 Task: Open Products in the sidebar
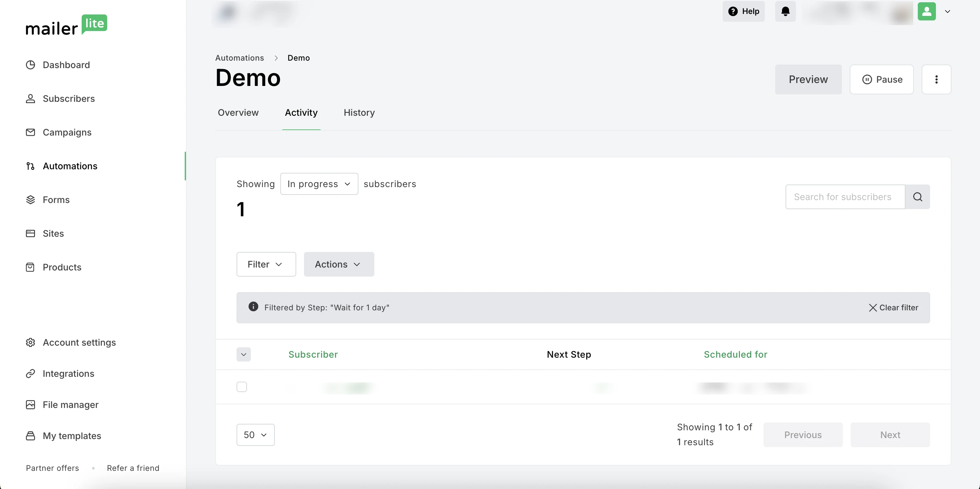pyautogui.click(x=62, y=267)
